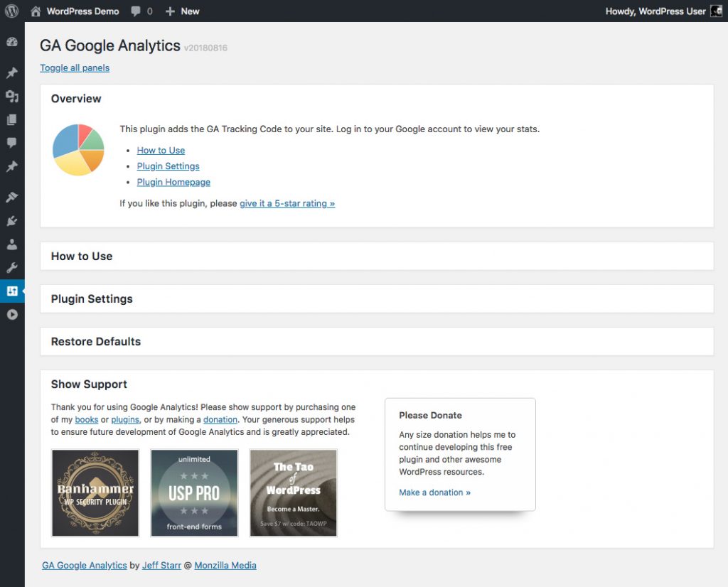Open Tools using the wrench sidebar icon

tap(12, 268)
